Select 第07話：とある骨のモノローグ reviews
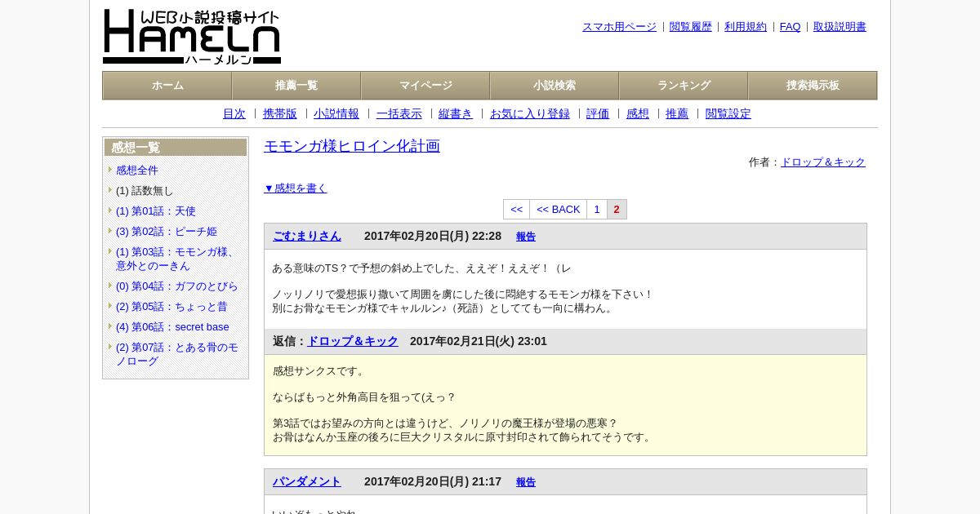 pyautogui.click(x=177, y=354)
